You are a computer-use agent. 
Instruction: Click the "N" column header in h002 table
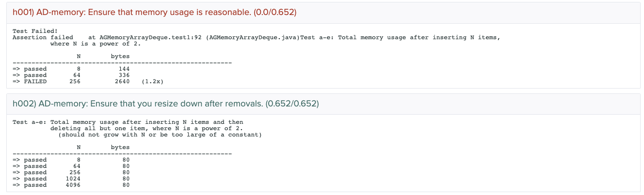point(79,147)
